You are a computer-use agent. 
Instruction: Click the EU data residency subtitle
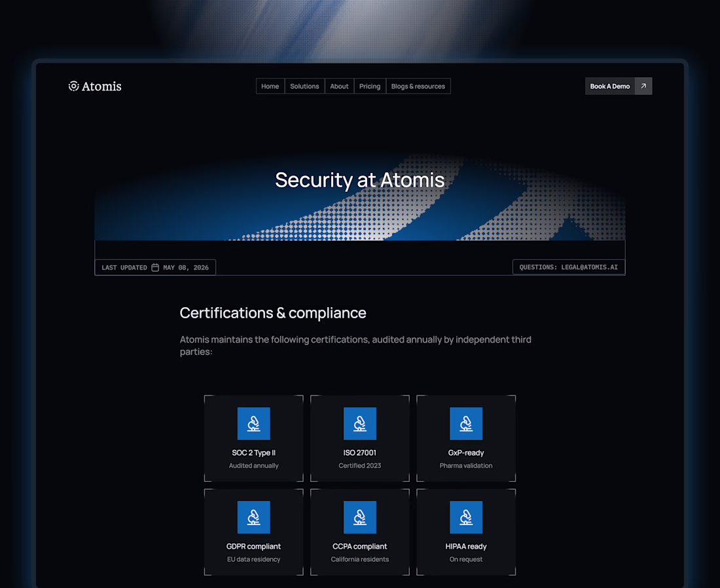point(253,559)
